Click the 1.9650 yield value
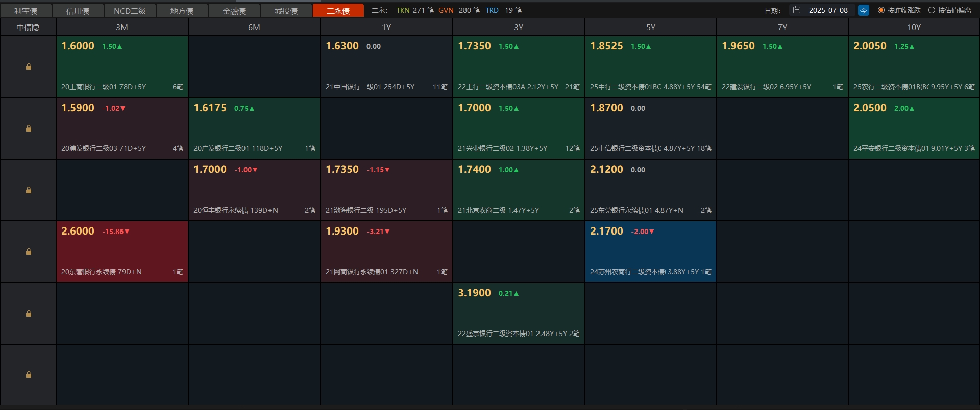The height and width of the screenshot is (410, 980). click(738, 46)
